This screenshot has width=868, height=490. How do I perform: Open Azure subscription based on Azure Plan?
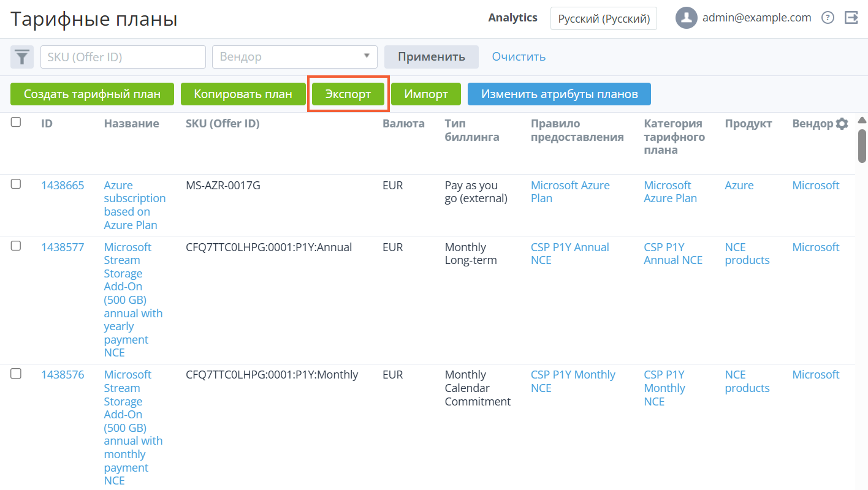[135, 205]
